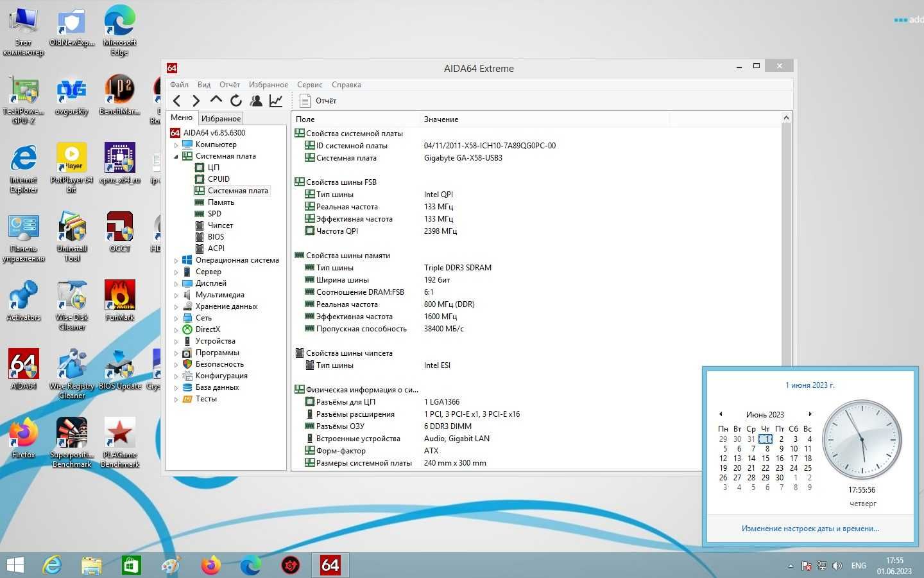Open the Superposition Benchmark desktop icon
Screen dimensions: 924x578
(x=72, y=442)
